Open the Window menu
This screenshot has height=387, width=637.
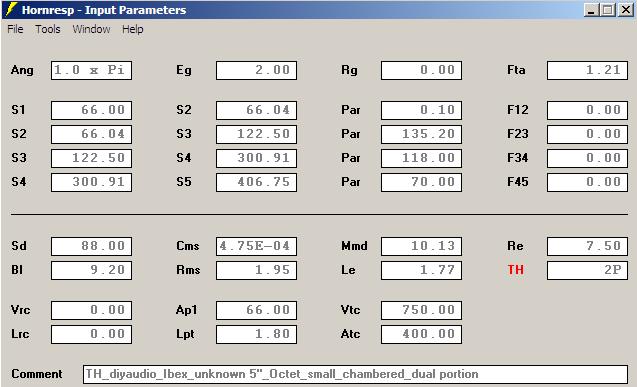click(91, 29)
